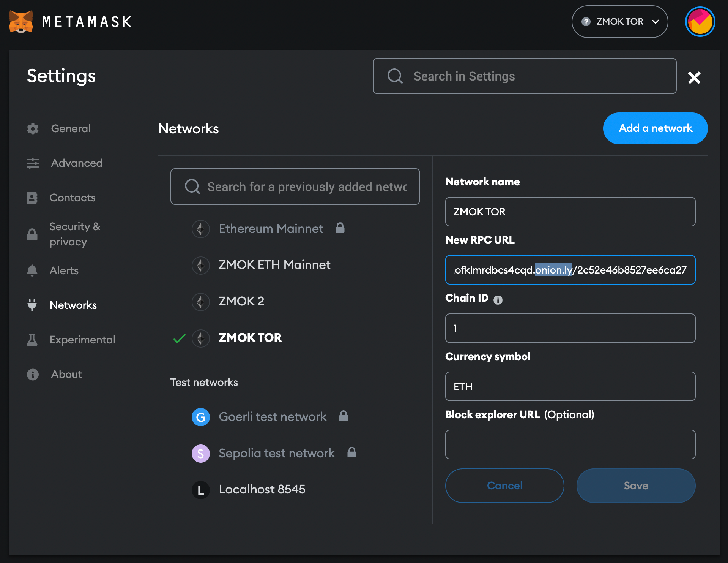Click the Chain ID info icon
This screenshot has height=563, width=728.
(498, 300)
